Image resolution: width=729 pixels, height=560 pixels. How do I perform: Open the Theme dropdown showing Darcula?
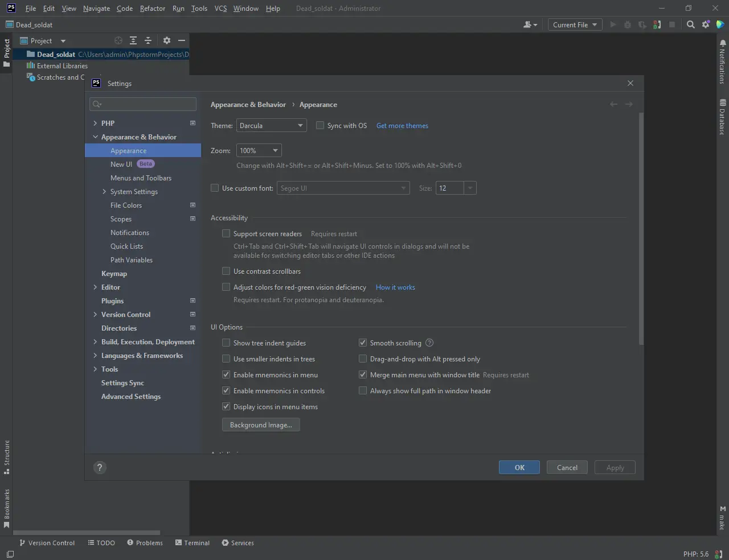pyautogui.click(x=271, y=126)
